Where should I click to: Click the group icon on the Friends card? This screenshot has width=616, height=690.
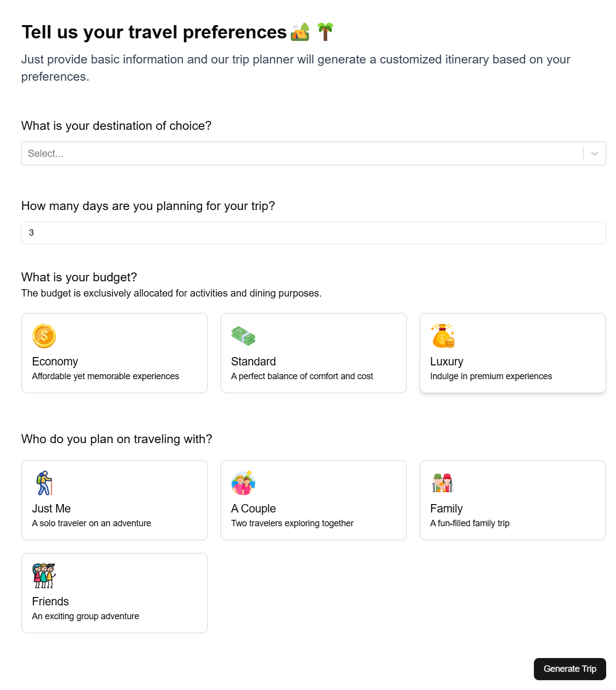pos(44,576)
